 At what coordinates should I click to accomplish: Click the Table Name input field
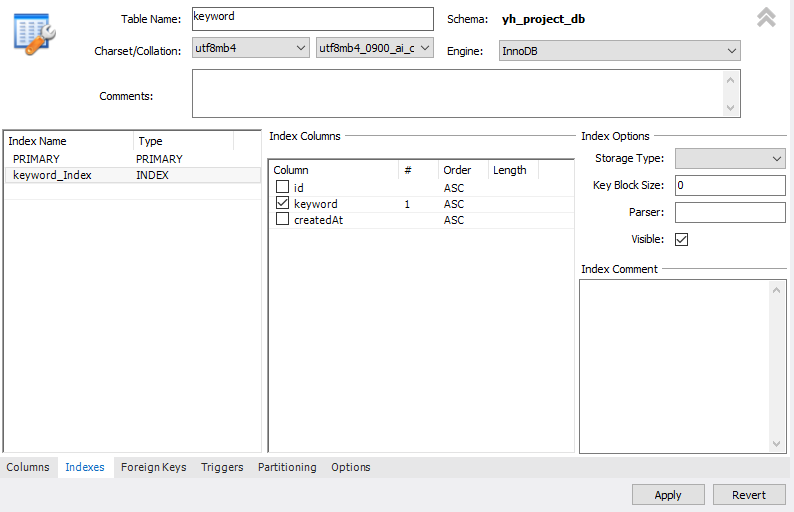pyautogui.click(x=312, y=19)
